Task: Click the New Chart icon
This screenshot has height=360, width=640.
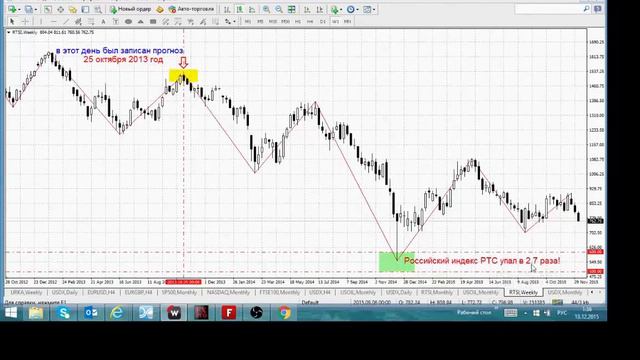Action: pos(13,9)
